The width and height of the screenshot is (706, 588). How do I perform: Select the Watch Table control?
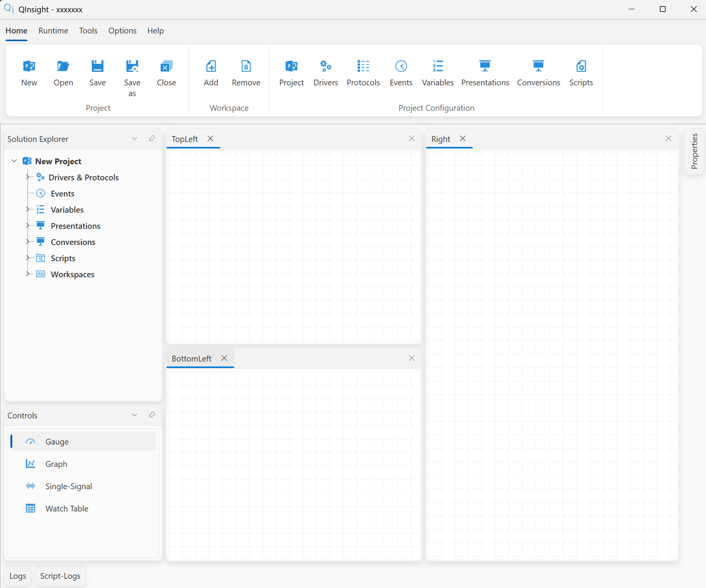83,508
